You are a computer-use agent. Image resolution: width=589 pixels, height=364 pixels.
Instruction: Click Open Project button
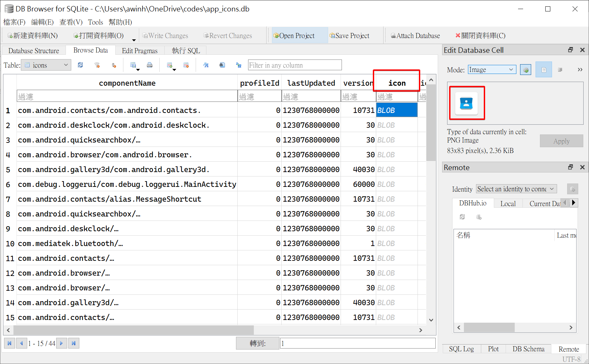tap(294, 36)
